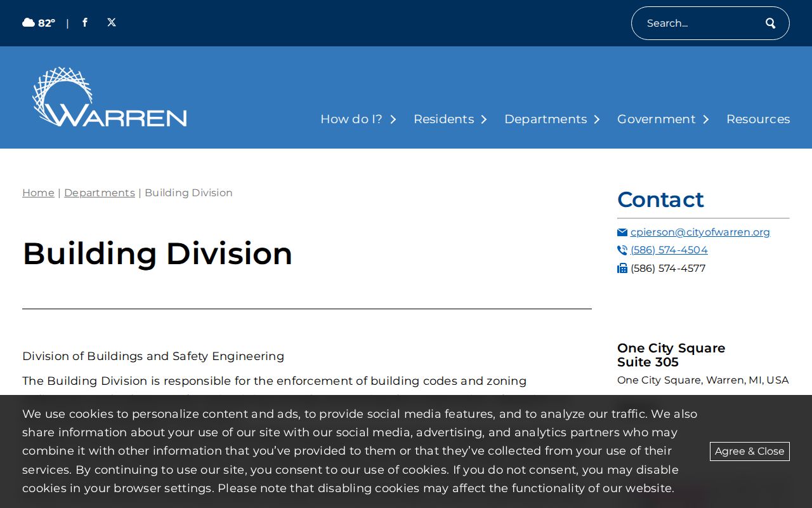The height and width of the screenshot is (508, 812).
Task: Click the One City Square Suite 305 heading
Action: (x=671, y=355)
